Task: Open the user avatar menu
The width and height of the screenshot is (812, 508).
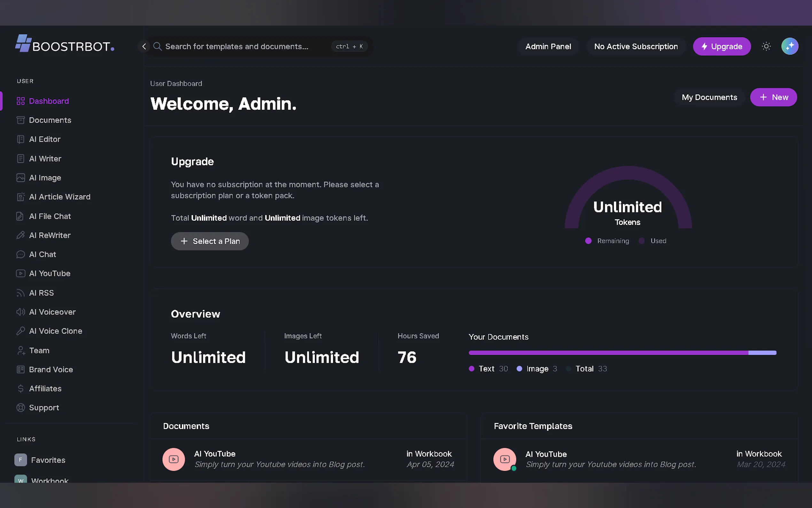Action: [790, 46]
